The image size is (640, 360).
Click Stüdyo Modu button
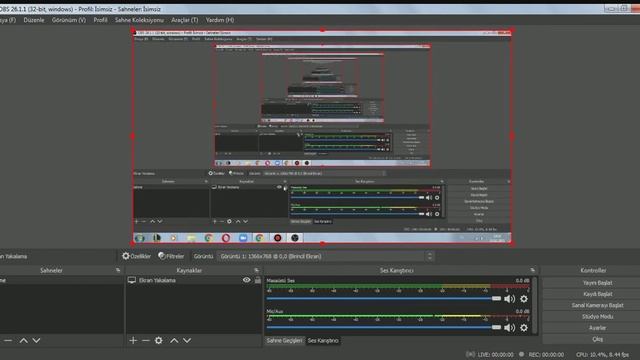pyautogui.click(x=597, y=316)
